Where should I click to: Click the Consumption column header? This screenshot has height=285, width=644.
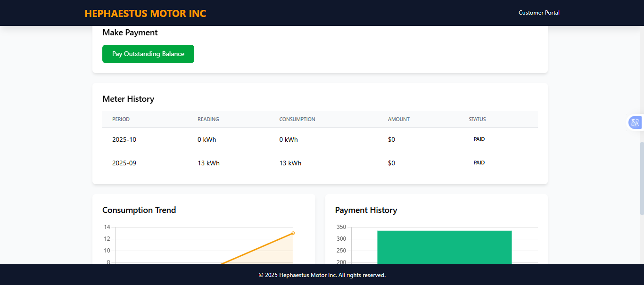[297, 119]
